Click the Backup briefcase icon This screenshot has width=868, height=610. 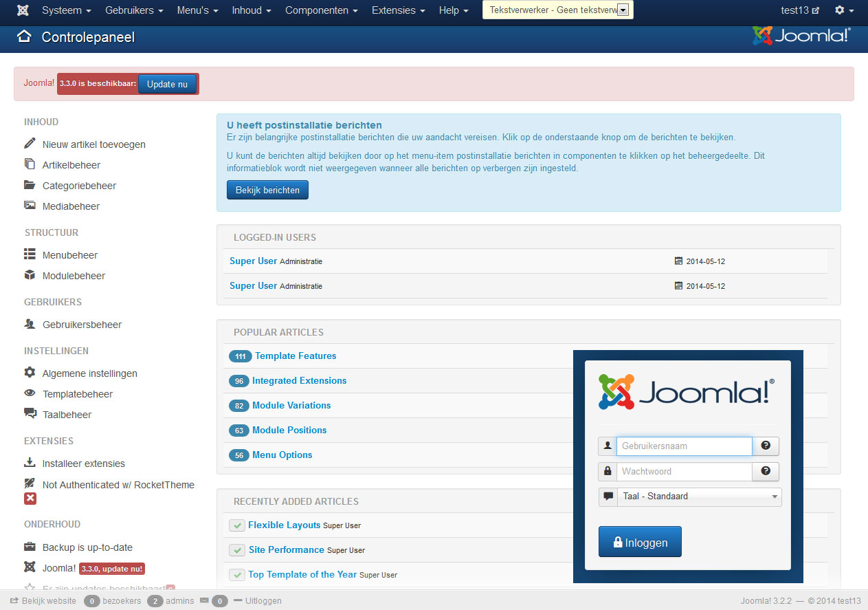click(x=30, y=547)
